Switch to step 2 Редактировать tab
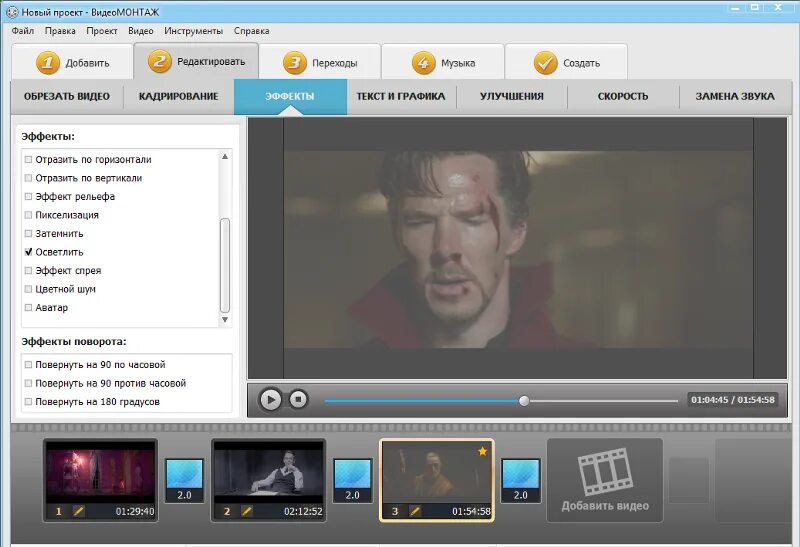Viewport: 800px width, 547px height. tap(196, 61)
